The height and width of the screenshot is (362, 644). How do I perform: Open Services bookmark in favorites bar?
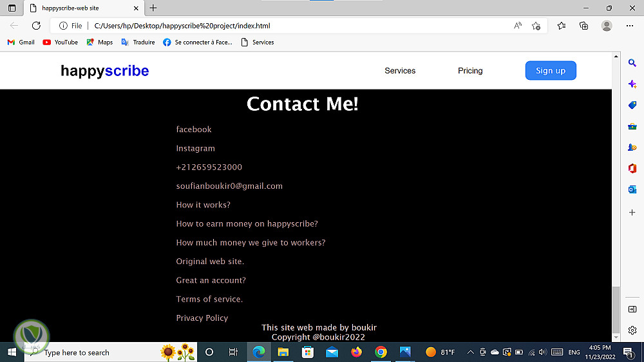[x=258, y=43]
